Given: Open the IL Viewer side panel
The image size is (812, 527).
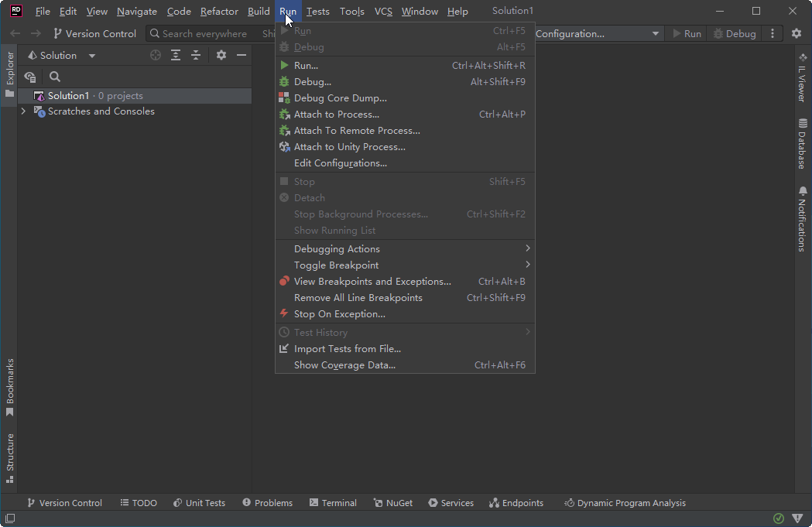Looking at the screenshot, I should [803, 77].
